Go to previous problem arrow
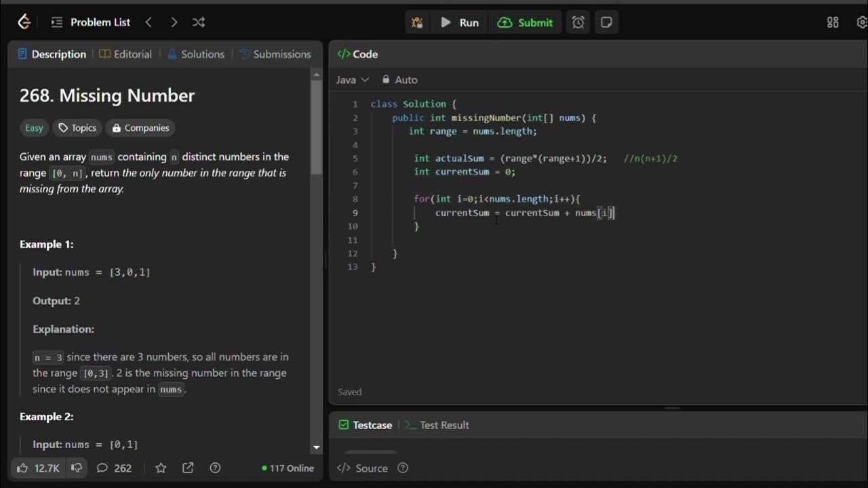868x488 pixels. [149, 22]
